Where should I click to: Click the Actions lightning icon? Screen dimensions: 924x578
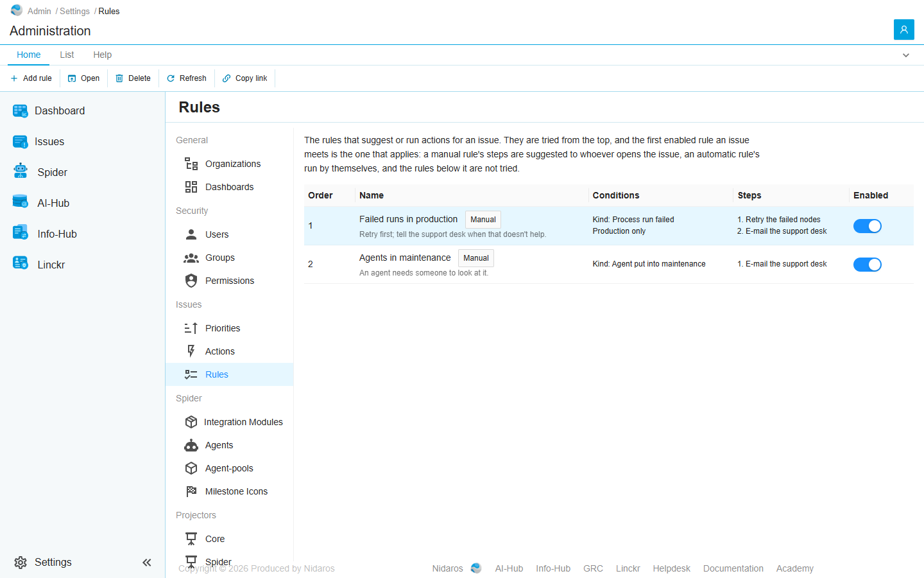tap(191, 351)
